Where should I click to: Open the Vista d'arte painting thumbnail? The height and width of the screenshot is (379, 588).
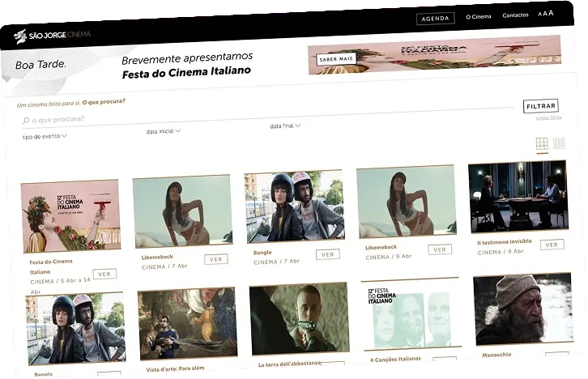[188, 324]
